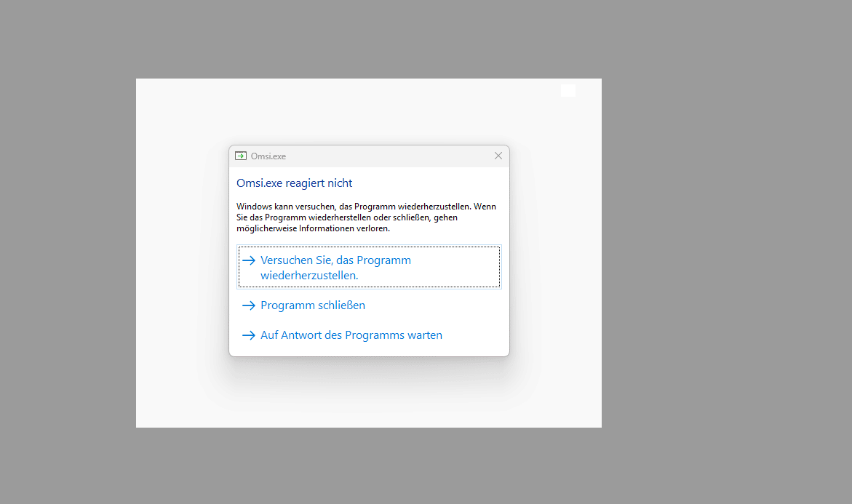Click the "Omsi.exe" title bar text

pyautogui.click(x=268, y=156)
